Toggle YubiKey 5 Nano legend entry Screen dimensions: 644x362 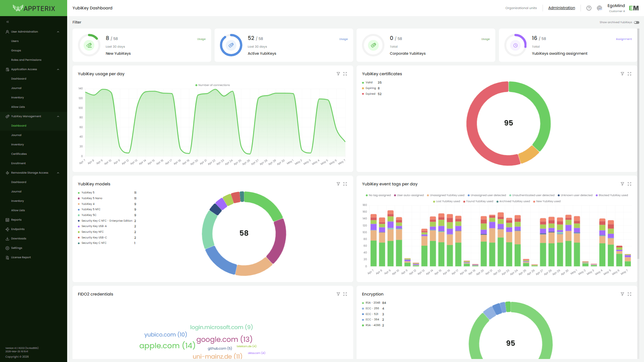point(90,198)
